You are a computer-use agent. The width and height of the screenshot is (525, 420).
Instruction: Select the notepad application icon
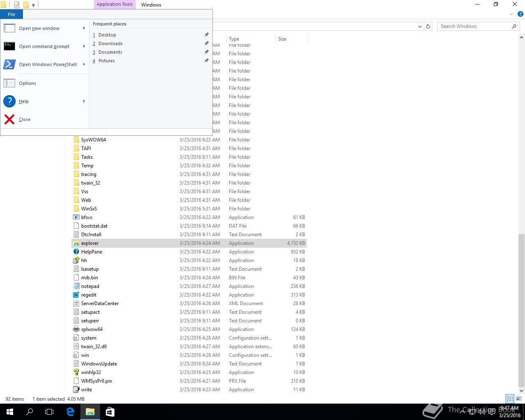pos(76,286)
